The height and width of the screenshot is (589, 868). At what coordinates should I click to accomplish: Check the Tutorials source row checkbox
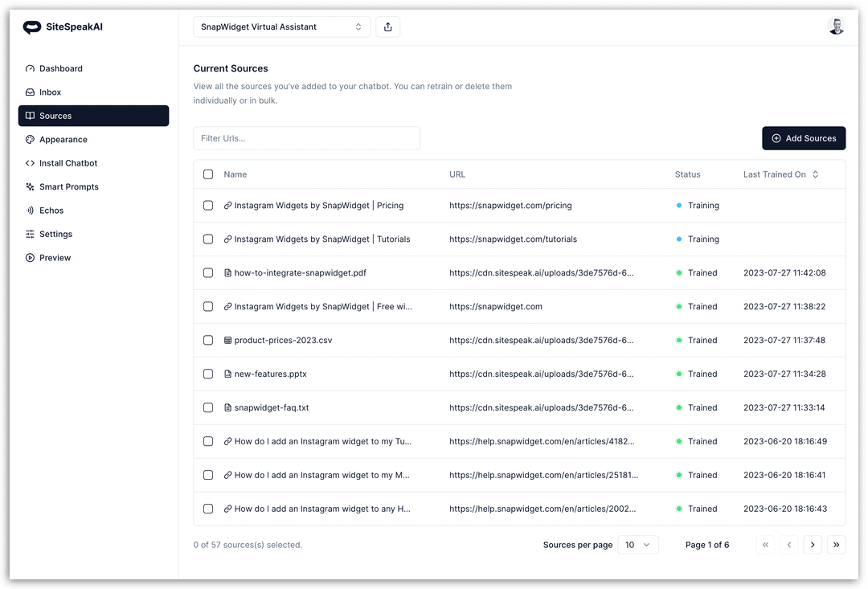208,239
